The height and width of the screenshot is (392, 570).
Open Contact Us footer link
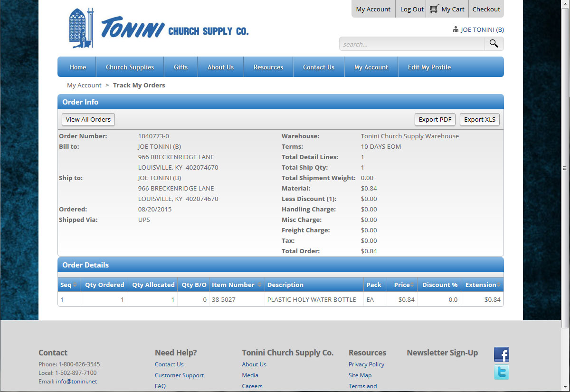(x=169, y=364)
